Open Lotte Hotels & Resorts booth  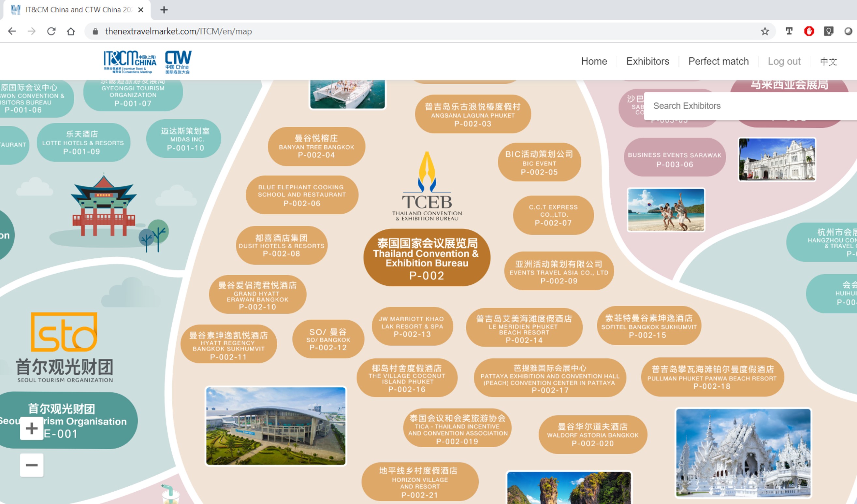pyautogui.click(x=83, y=142)
